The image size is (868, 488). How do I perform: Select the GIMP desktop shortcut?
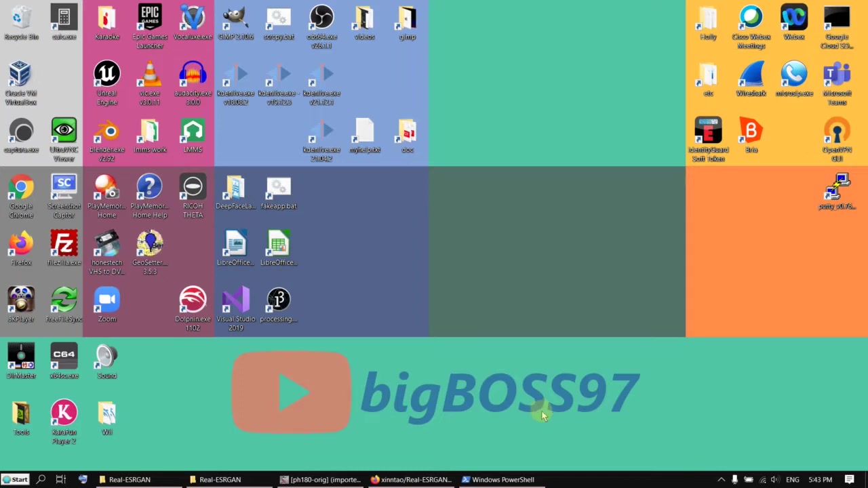235,23
